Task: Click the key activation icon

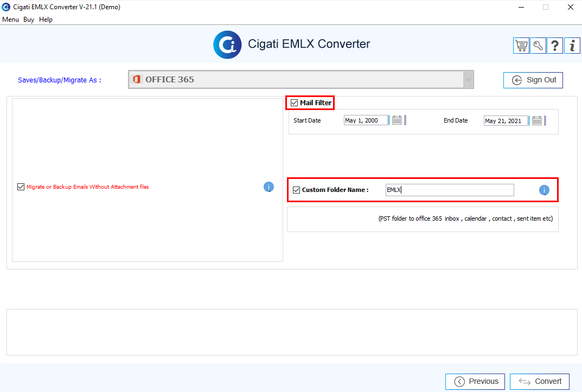Action: [x=538, y=46]
